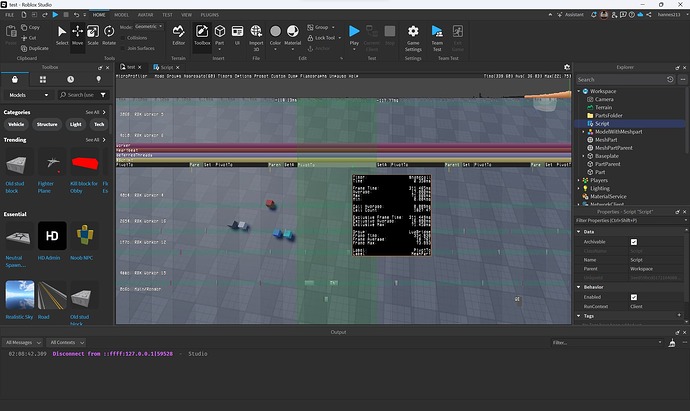Image resolution: width=690 pixels, height=411 pixels.
Task: Click the Copy button
Action: pos(30,27)
